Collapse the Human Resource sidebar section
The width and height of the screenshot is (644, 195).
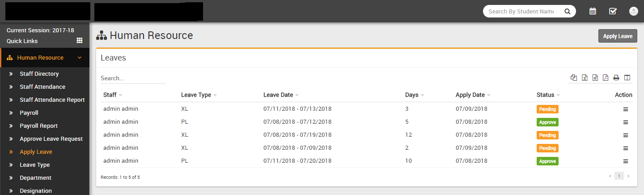(80, 58)
